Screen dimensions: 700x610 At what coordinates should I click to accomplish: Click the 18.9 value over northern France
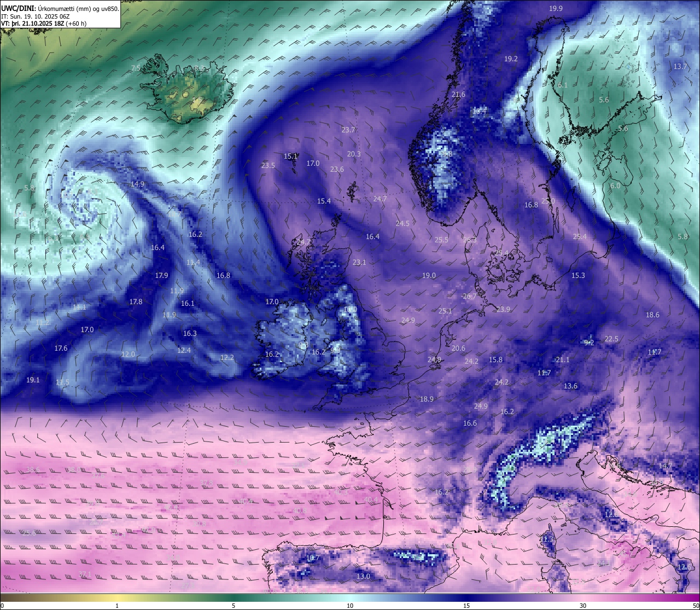[427, 399]
